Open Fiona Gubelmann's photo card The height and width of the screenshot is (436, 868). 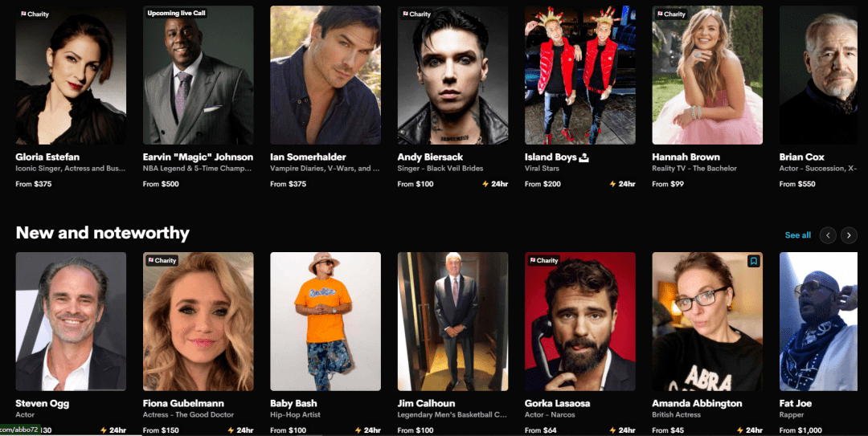pos(199,321)
